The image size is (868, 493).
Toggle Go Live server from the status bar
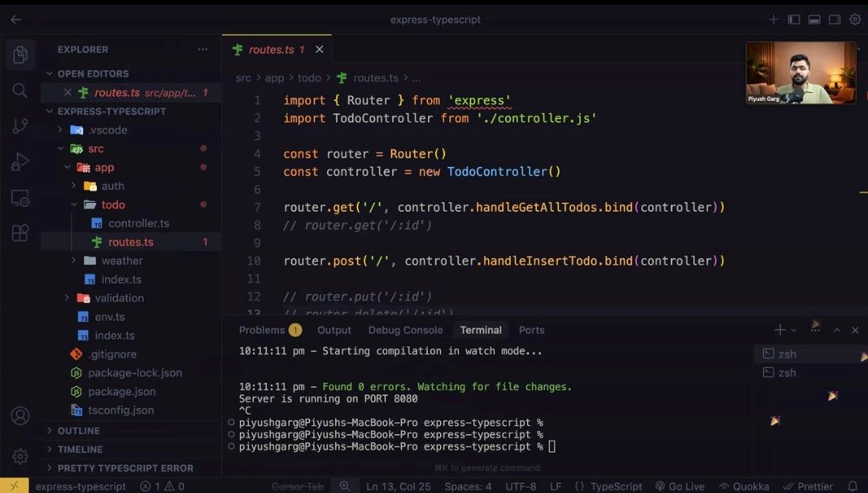tap(680, 486)
